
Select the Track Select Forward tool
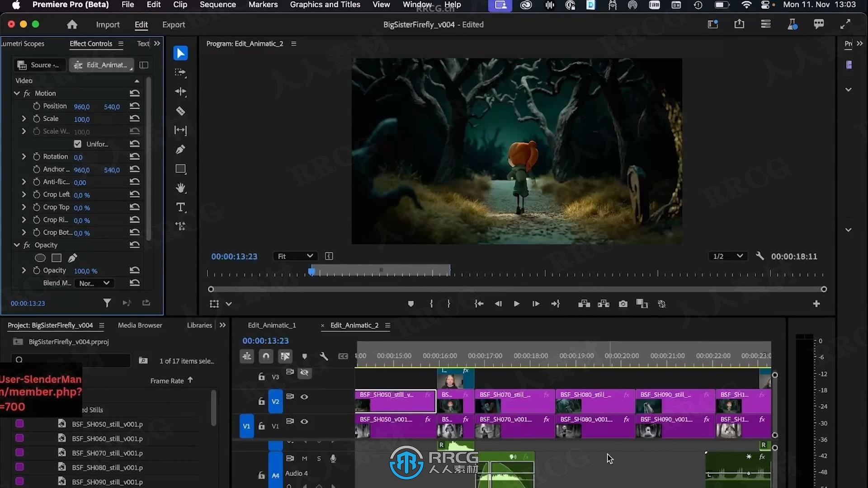(180, 72)
